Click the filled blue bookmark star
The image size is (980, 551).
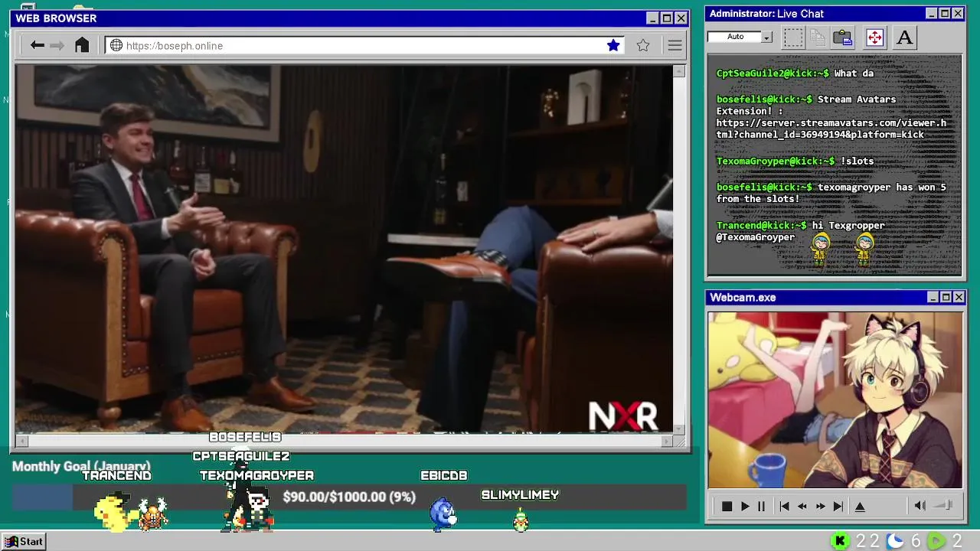613,46
